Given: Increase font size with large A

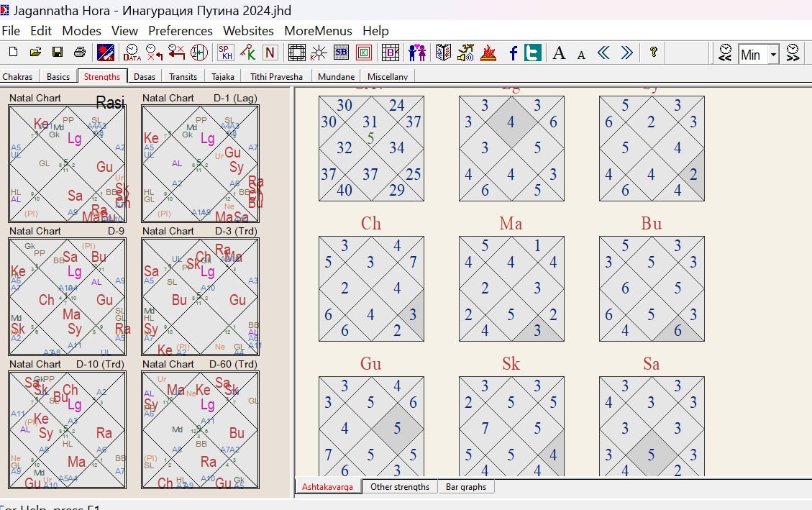Looking at the screenshot, I should [559, 53].
